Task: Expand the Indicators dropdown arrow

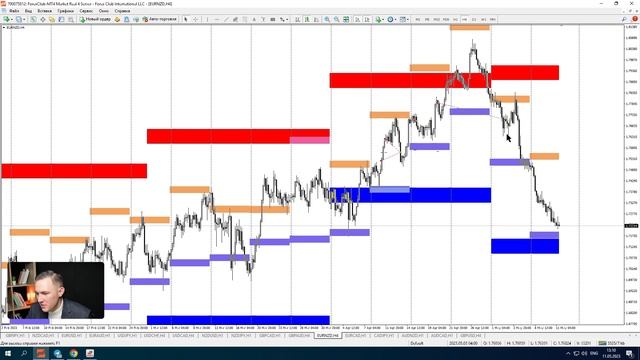Action: [x=384, y=19]
